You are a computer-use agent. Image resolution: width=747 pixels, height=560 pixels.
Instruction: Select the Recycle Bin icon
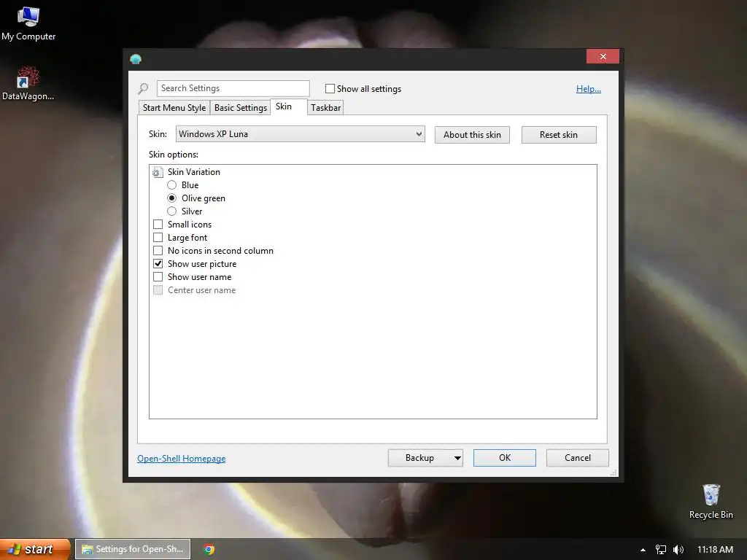[x=711, y=502]
